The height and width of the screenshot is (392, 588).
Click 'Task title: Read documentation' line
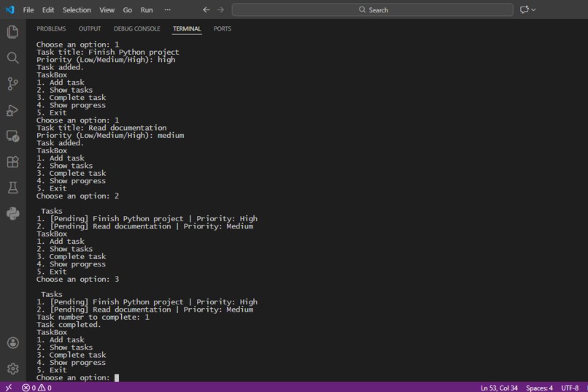point(101,128)
